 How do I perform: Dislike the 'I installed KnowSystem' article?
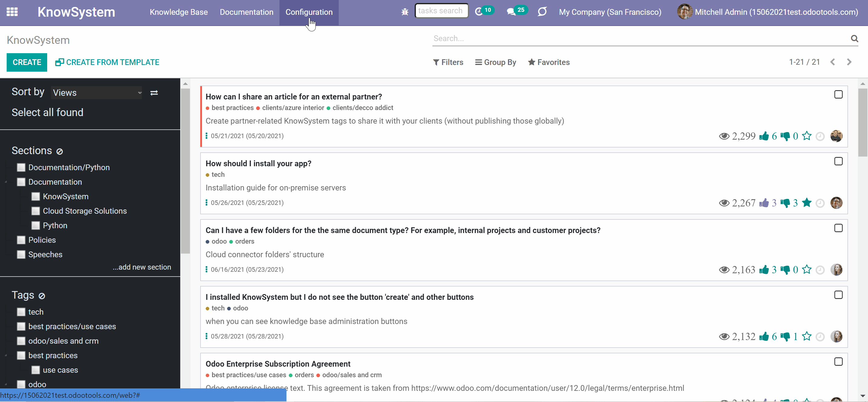point(785,336)
